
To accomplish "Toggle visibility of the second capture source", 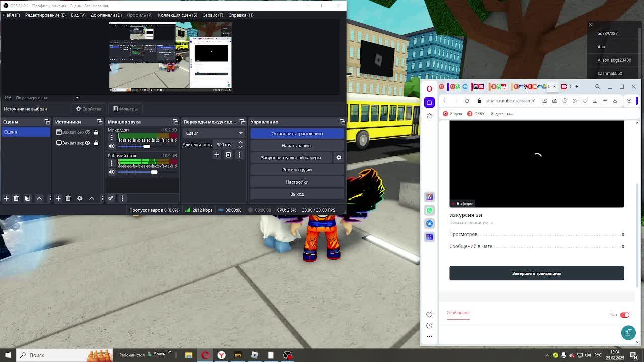I will 87,143.
